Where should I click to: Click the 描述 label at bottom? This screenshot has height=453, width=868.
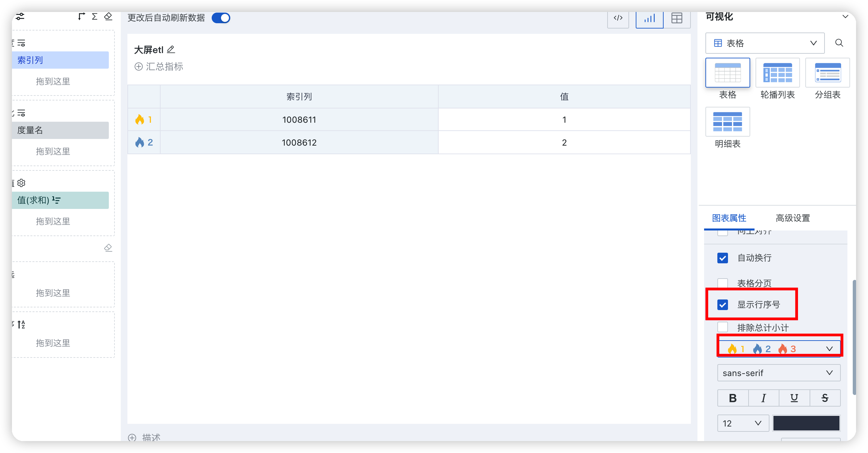click(x=151, y=437)
